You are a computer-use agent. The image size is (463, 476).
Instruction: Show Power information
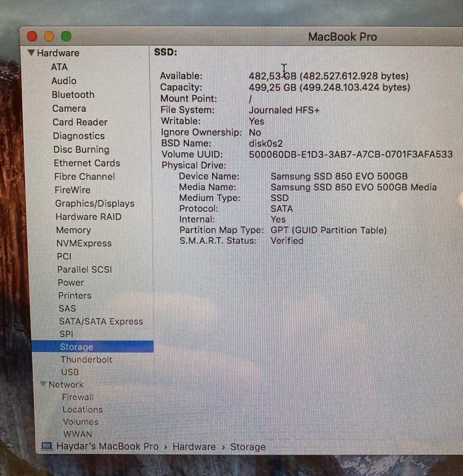[71, 282]
